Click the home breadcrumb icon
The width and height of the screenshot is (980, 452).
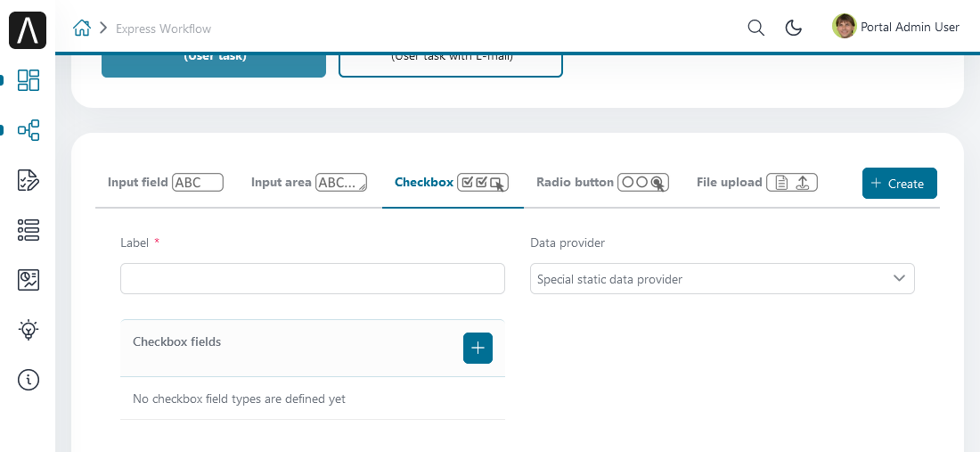point(82,29)
